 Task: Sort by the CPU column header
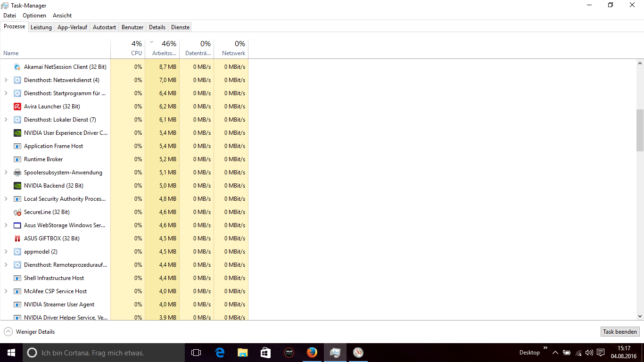click(128, 49)
